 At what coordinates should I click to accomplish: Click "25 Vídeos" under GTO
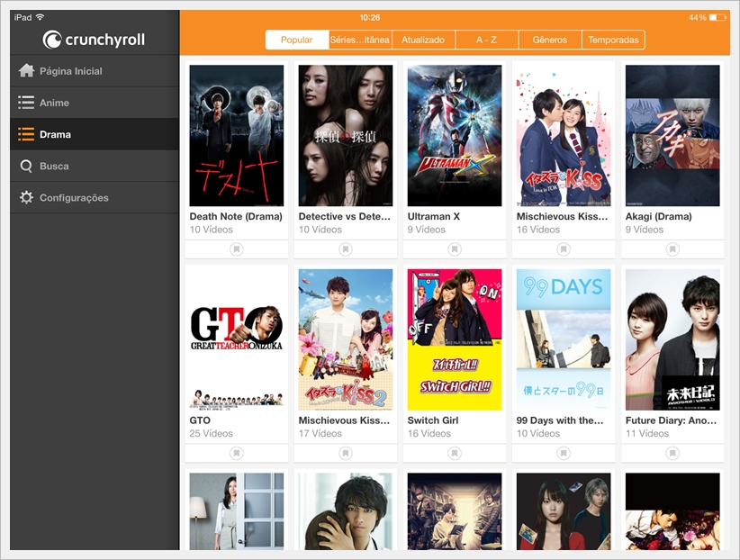pyautogui.click(x=211, y=433)
